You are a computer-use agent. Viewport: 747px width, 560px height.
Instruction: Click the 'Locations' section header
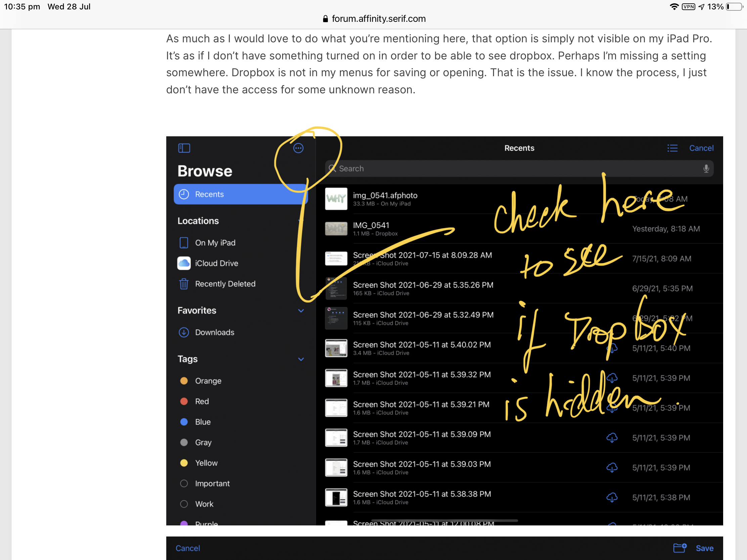(198, 221)
